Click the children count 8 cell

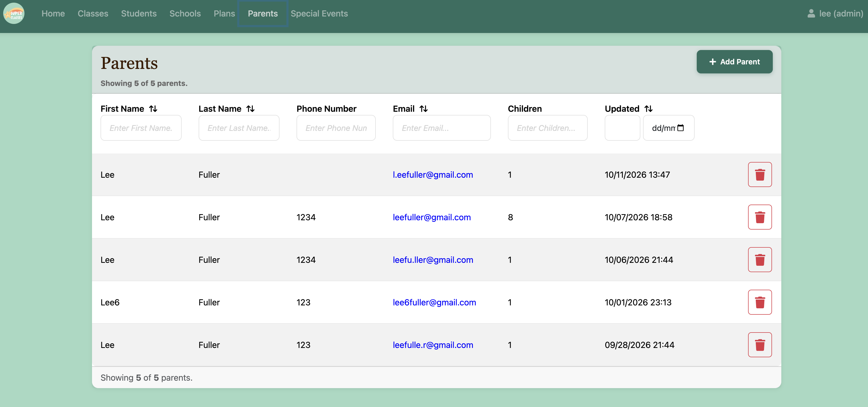point(510,217)
